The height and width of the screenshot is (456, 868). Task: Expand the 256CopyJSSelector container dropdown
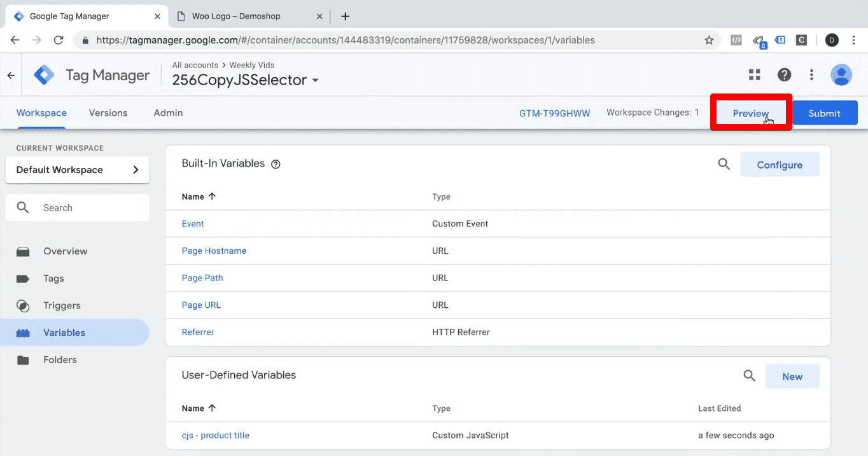tap(316, 80)
